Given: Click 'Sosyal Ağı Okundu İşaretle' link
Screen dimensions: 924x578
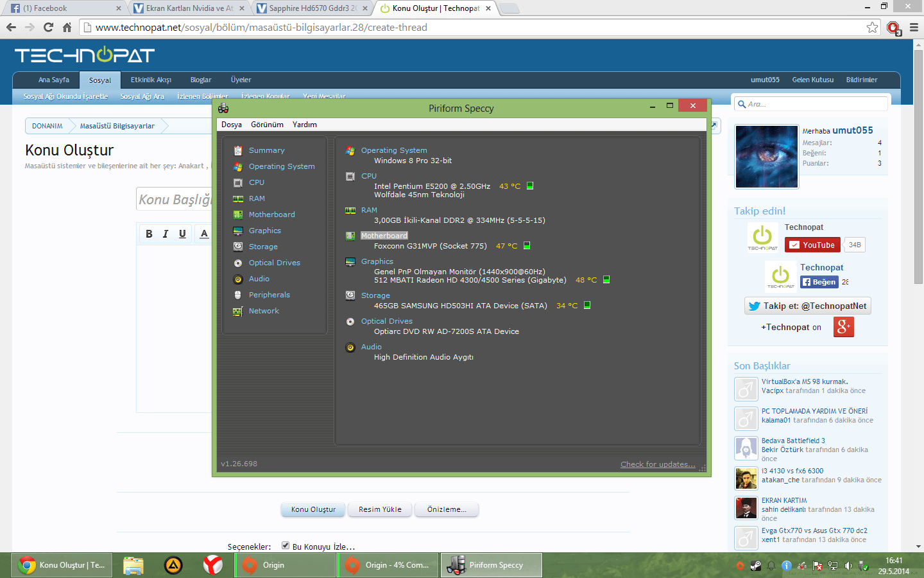Looking at the screenshot, I should point(65,96).
